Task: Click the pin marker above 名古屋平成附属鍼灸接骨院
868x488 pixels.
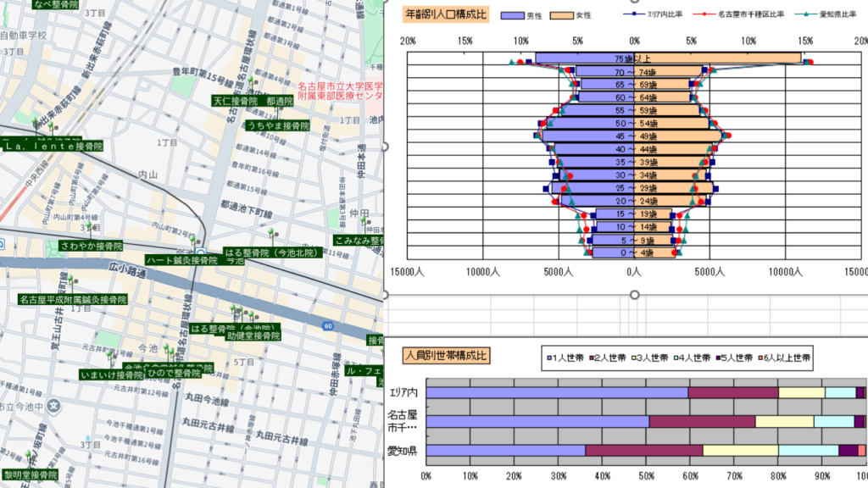Action: (70, 281)
